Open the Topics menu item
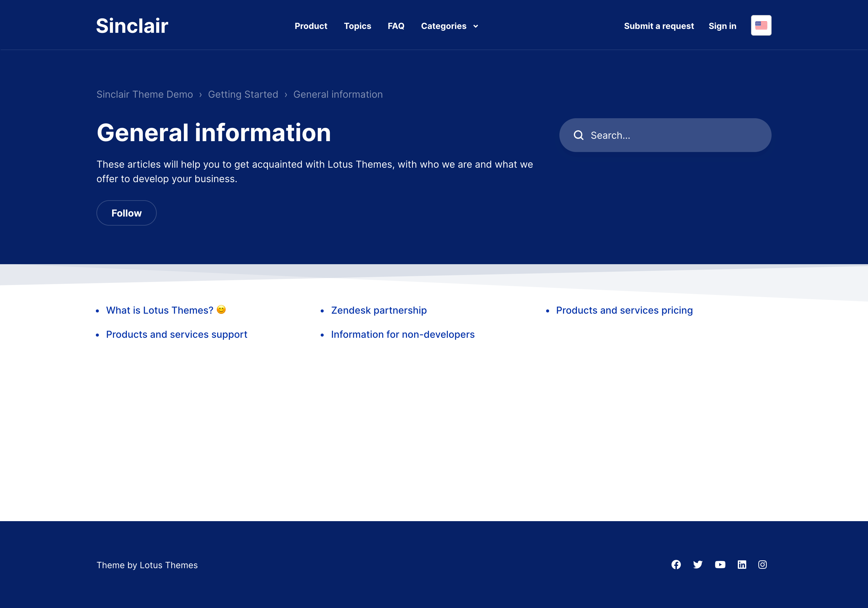Viewport: 868px width, 608px height. point(357,26)
